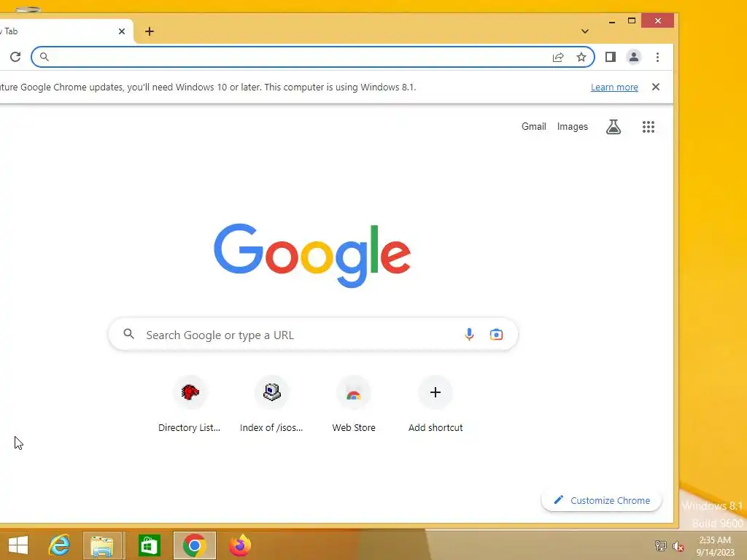Open the Gmail link
The width and height of the screenshot is (747, 560).
pyautogui.click(x=533, y=127)
